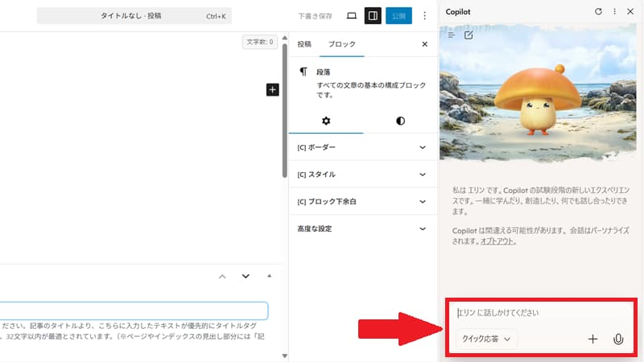Switch to the 投稿 tab
The image size is (644, 362).
[304, 44]
